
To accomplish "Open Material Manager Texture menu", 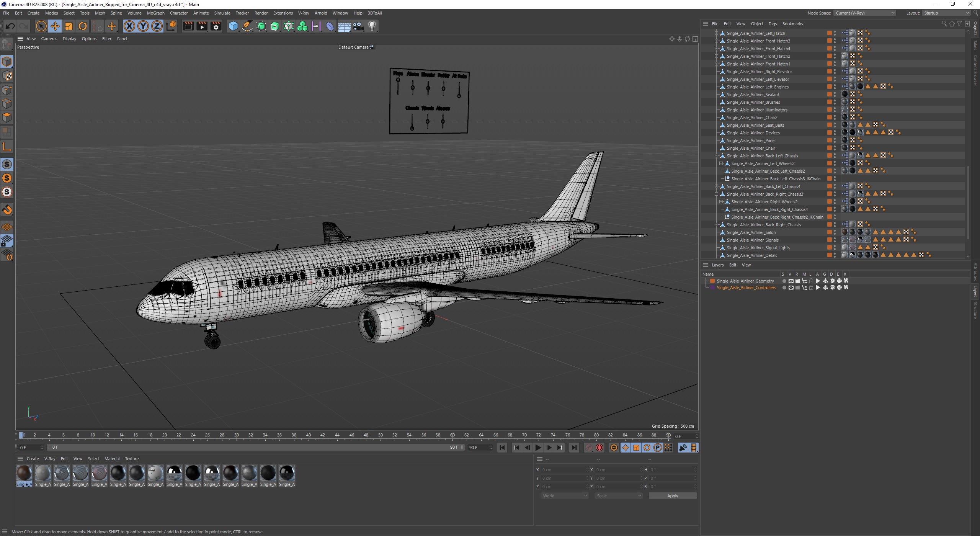I will tap(132, 459).
